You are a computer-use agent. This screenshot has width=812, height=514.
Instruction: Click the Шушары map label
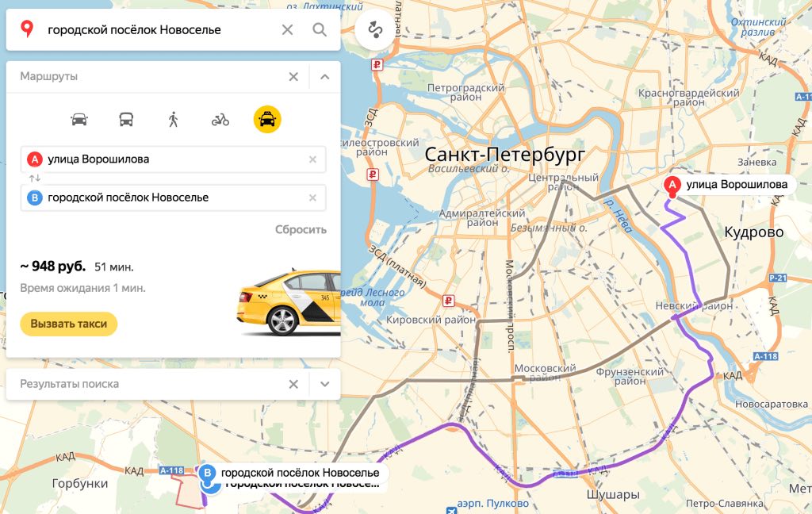tap(613, 495)
